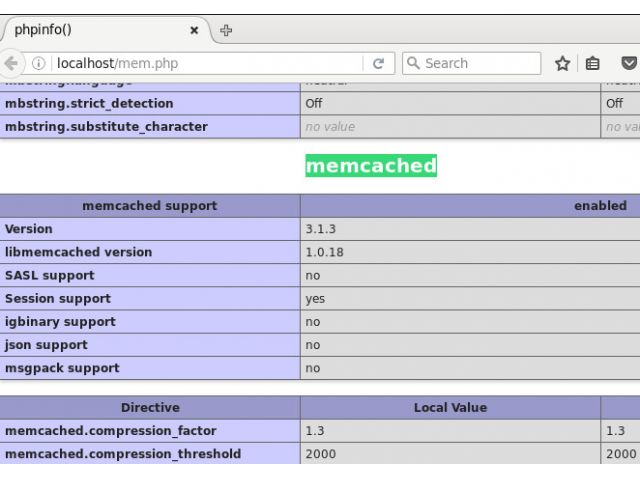Click the 'Directive' column header
640x480 pixels.
(x=150, y=407)
